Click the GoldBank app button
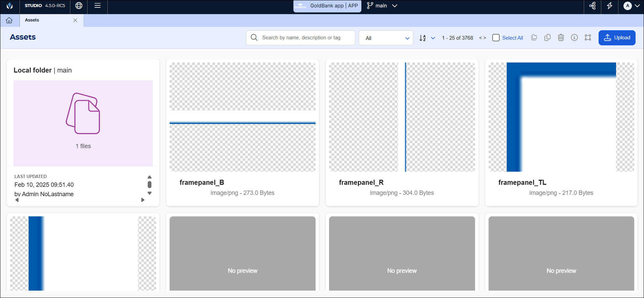This screenshot has height=298, width=644. pos(327,6)
